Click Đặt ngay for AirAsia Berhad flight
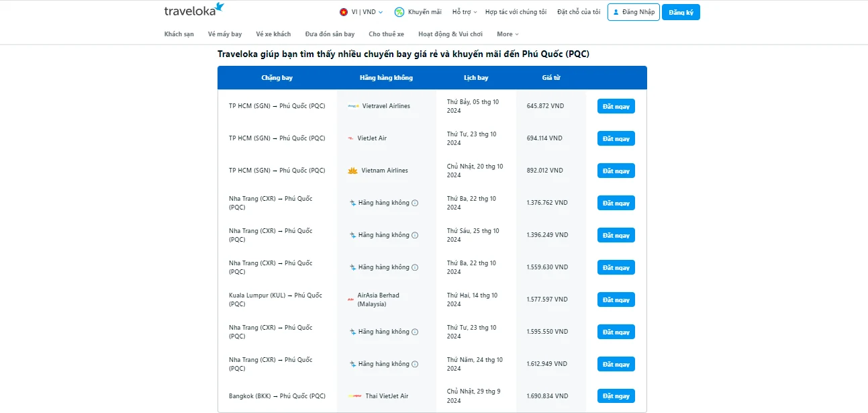This screenshot has width=868, height=413. [x=616, y=300]
